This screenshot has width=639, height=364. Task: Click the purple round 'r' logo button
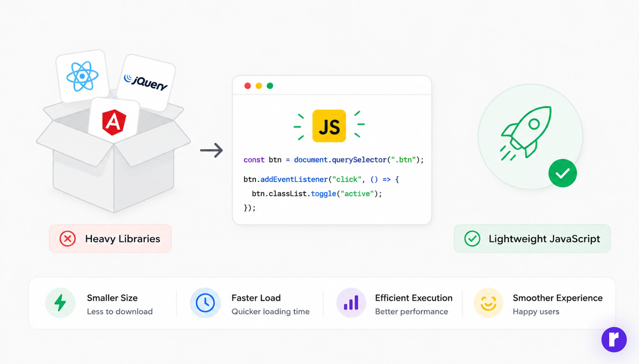614,340
